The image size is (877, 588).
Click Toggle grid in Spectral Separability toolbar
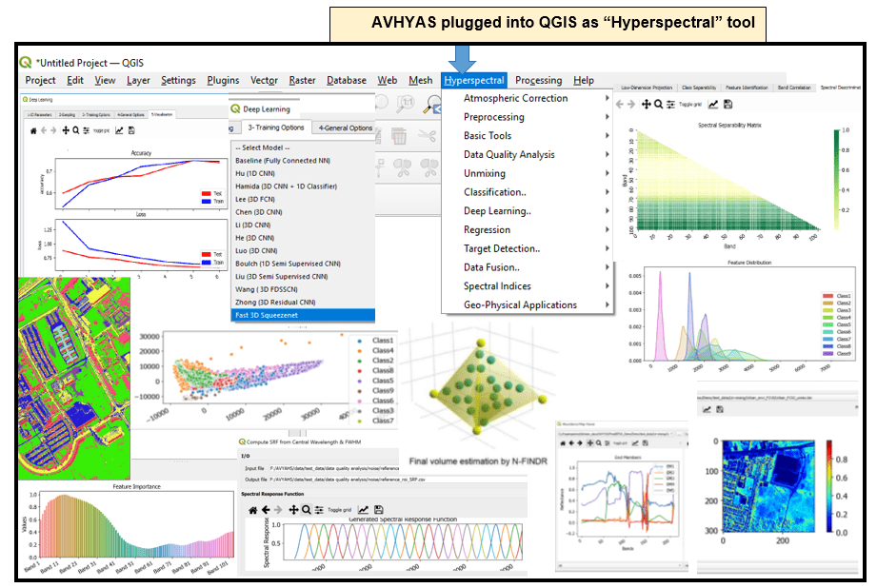(x=690, y=105)
